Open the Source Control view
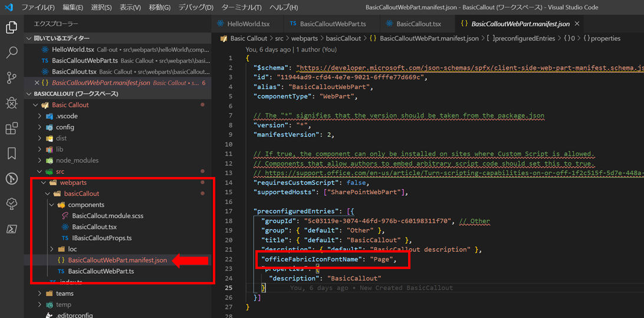This screenshot has height=318, width=644. click(12, 78)
